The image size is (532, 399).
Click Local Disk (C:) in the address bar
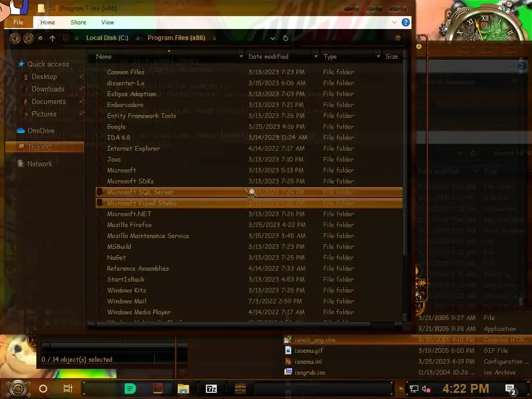pos(107,38)
